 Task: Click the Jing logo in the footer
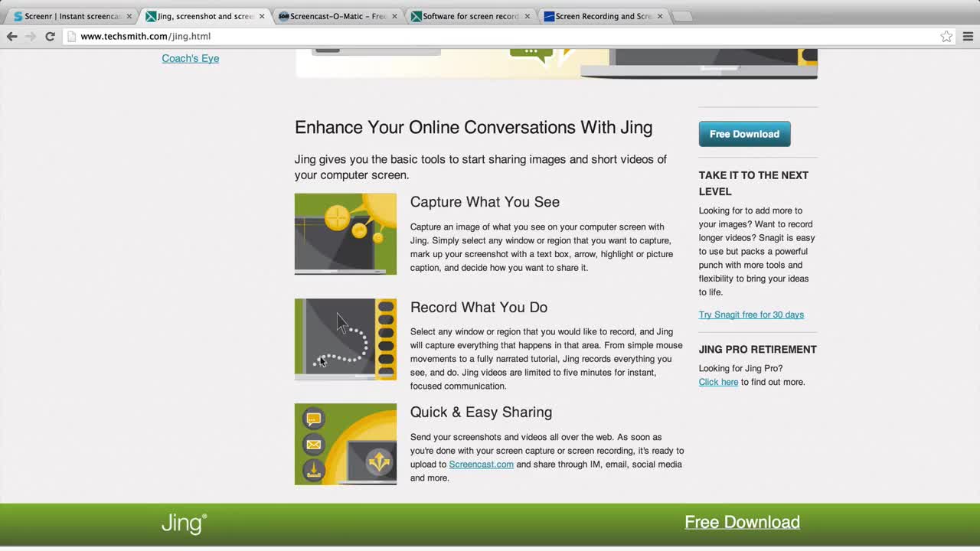coord(184,523)
